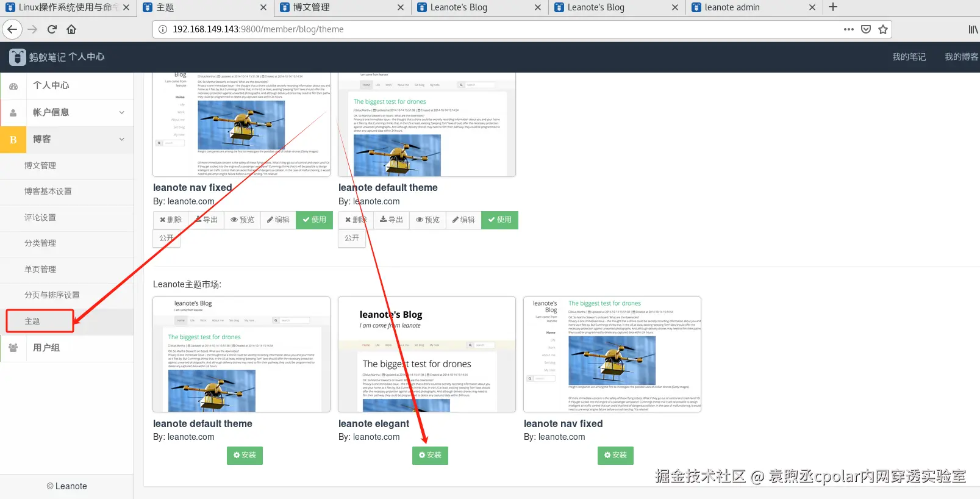Install the market leanote nav fixed theme
Screen dimensions: 980x499
[x=615, y=455]
